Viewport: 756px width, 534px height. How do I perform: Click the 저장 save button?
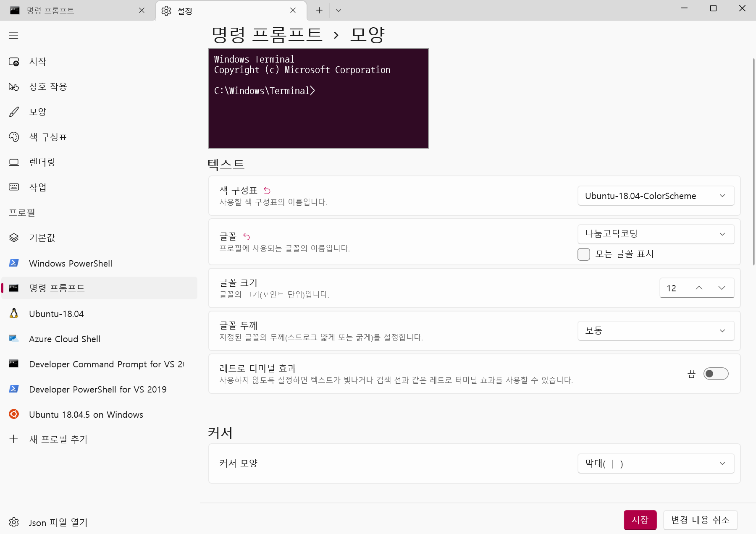point(640,520)
